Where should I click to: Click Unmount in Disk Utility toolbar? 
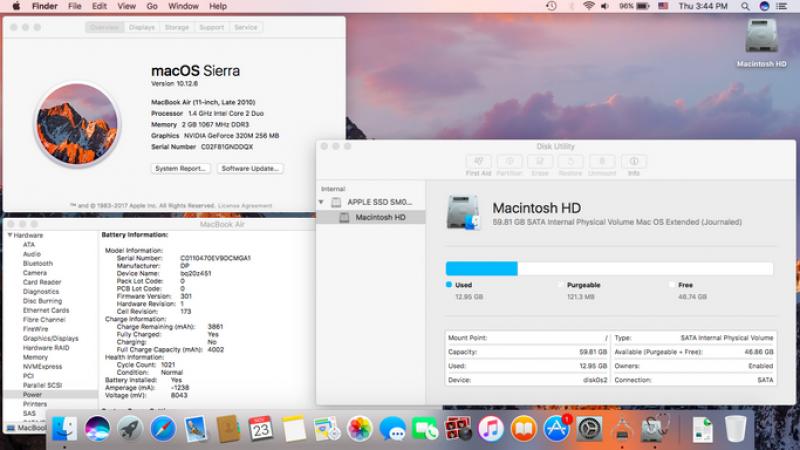click(602, 166)
